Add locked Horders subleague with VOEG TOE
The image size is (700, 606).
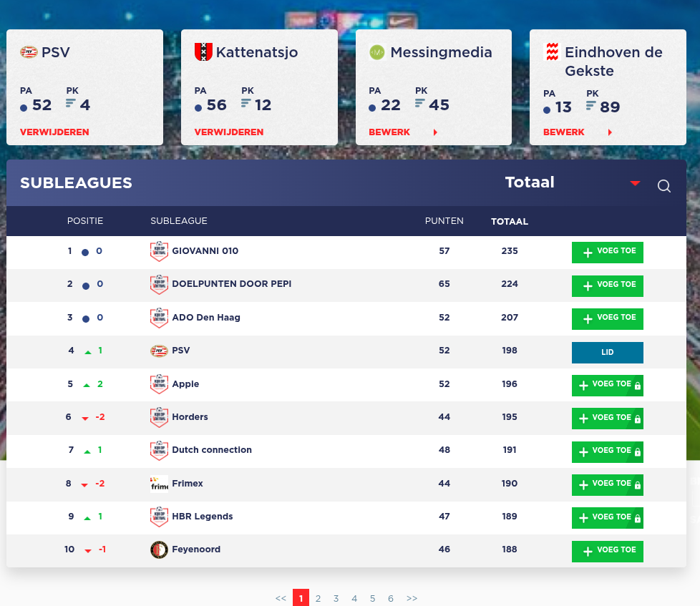pos(608,419)
